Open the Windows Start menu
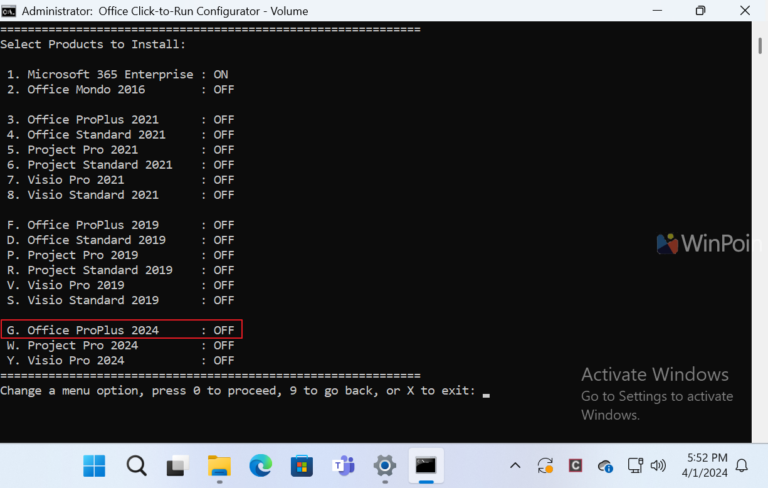The height and width of the screenshot is (488, 768). [x=94, y=466]
